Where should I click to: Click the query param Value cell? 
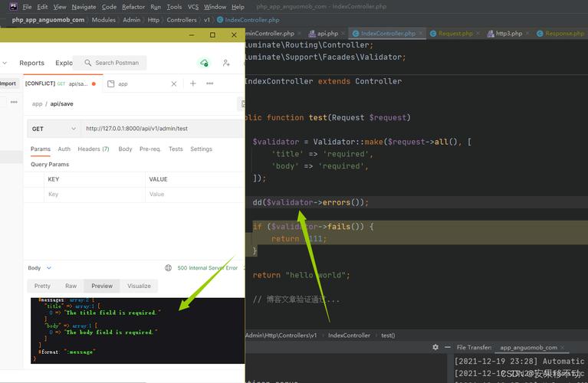pos(195,194)
